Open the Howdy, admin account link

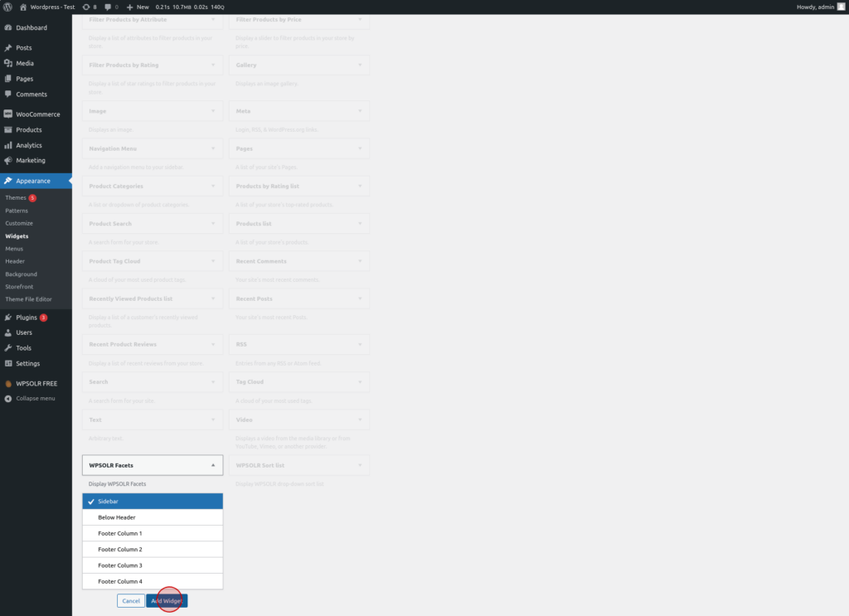pos(816,7)
